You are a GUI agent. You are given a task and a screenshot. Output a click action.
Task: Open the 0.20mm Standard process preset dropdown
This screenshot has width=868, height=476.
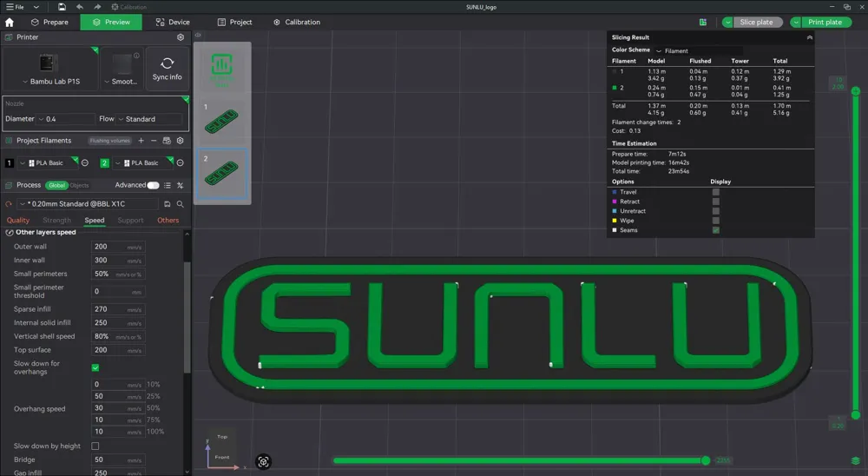point(87,204)
